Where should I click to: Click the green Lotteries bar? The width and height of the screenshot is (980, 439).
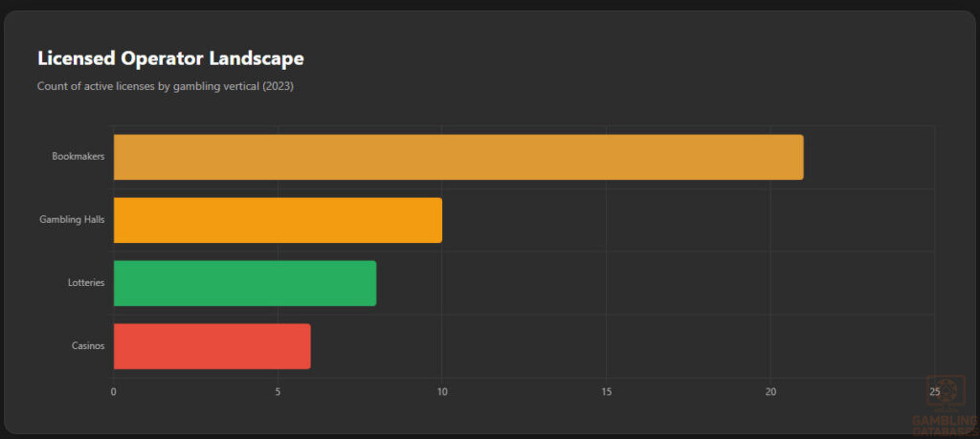tap(245, 283)
